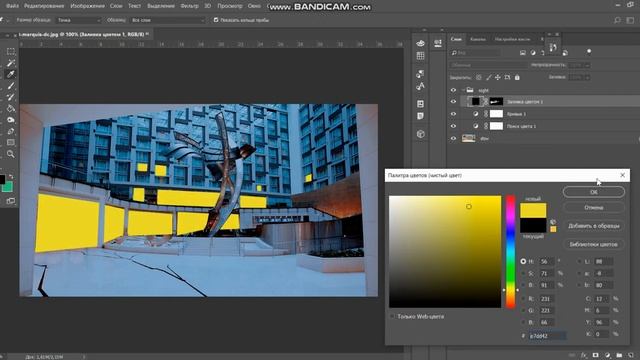Click the vertical hue spectrum slider
Viewport: 640px width, 360px height.
[511, 252]
